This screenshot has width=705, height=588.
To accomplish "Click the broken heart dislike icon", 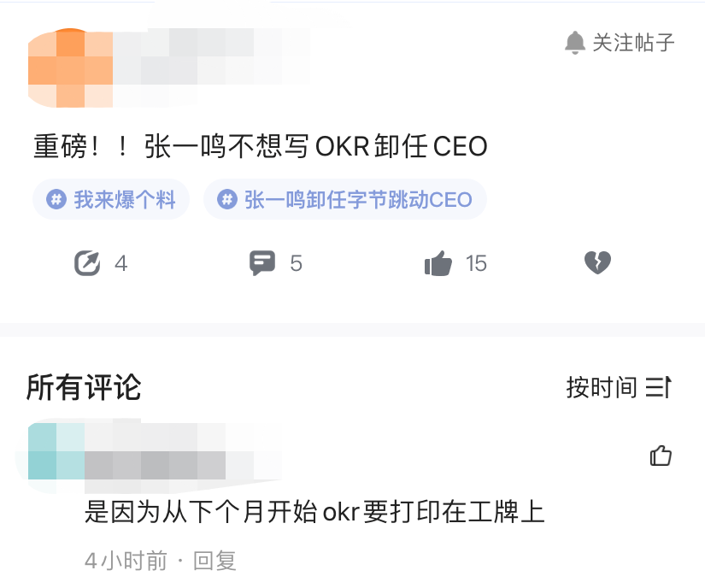I will (x=597, y=262).
